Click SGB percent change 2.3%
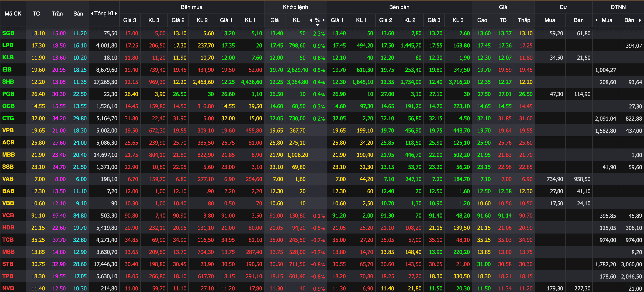Viewport: 644px width, 292px height. click(319, 34)
